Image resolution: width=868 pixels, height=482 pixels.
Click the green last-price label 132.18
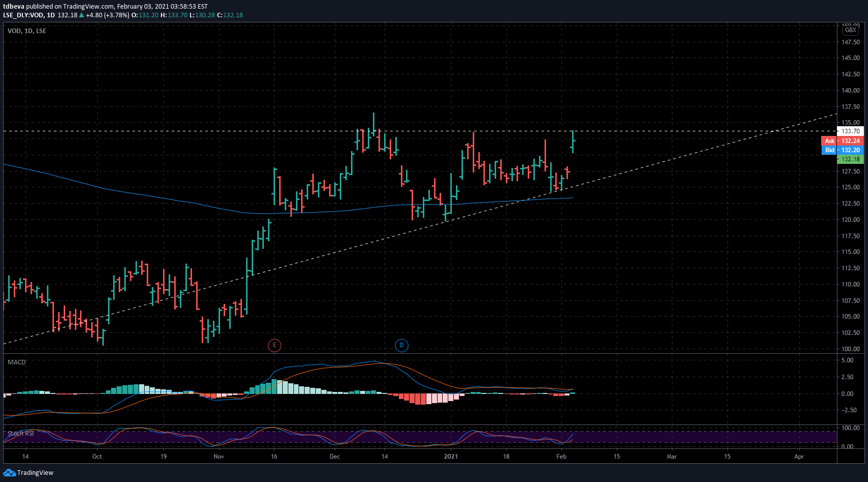click(850, 159)
